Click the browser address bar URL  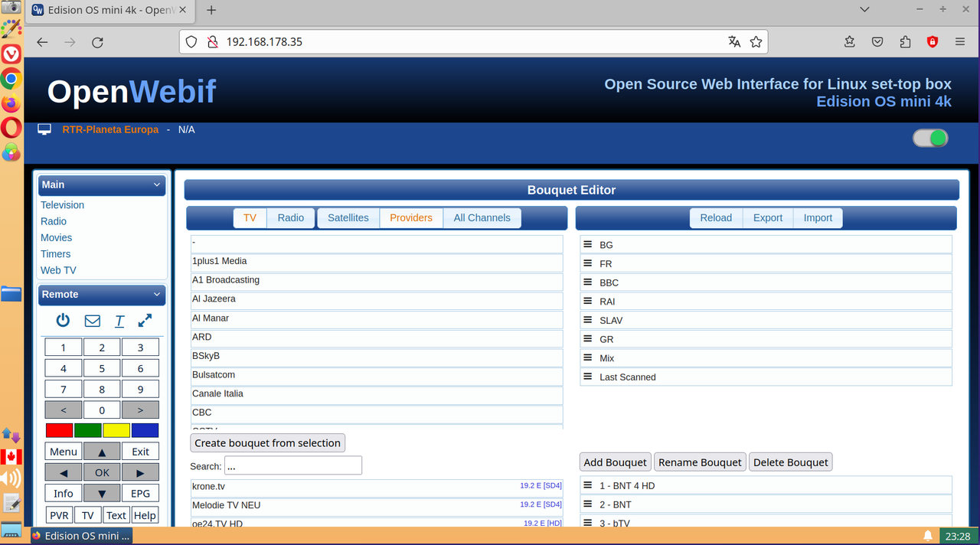pyautogui.click(x=264, y=42)
